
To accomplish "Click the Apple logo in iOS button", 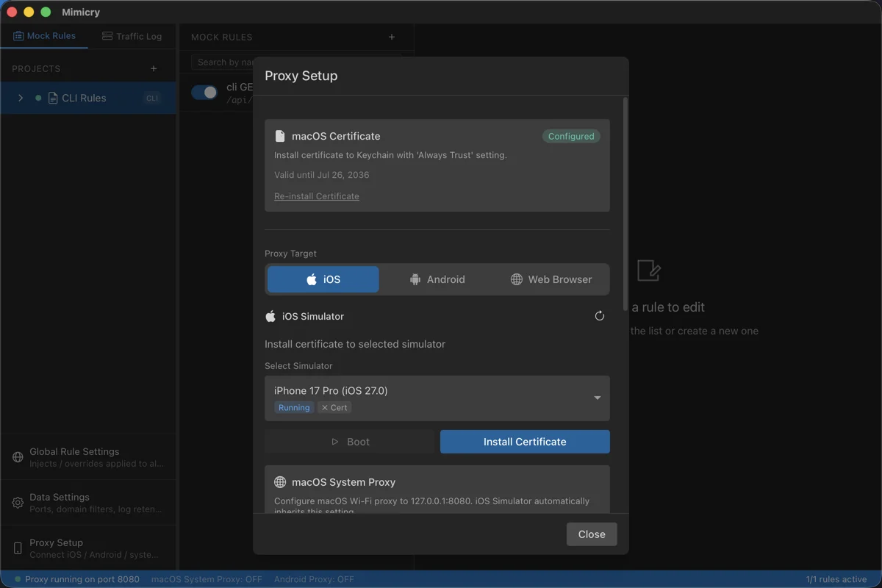I will (x=312, y=279).
